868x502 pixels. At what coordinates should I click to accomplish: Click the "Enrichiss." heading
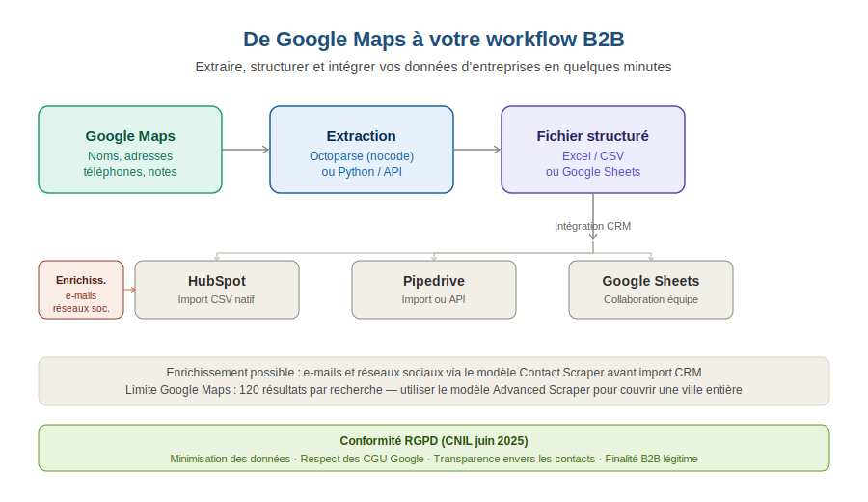(x=81, y=280)
